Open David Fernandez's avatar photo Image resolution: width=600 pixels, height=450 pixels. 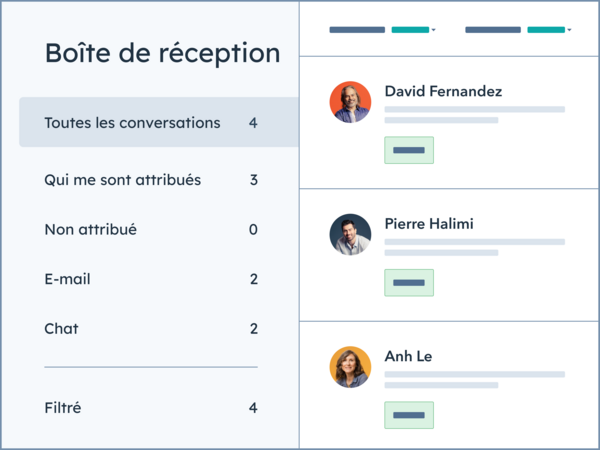pyautogui.click(x=350, y=102)
